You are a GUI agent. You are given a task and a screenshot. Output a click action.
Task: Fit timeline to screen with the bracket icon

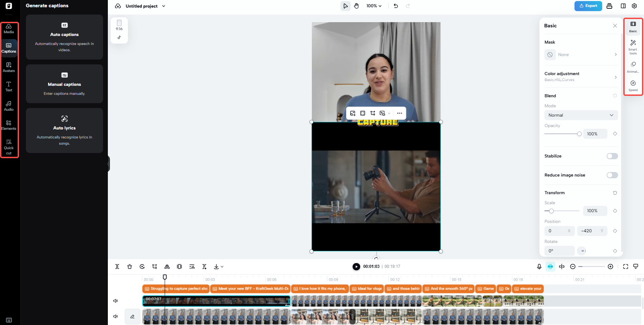pos(626,267)
